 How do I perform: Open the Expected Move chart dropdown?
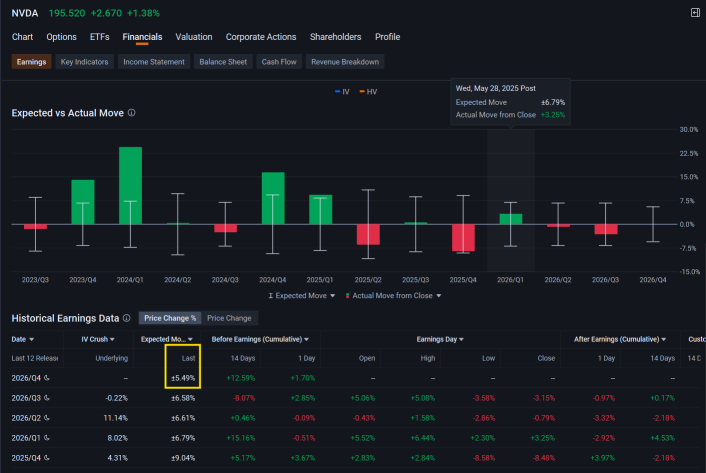click(x=332, y=296)
